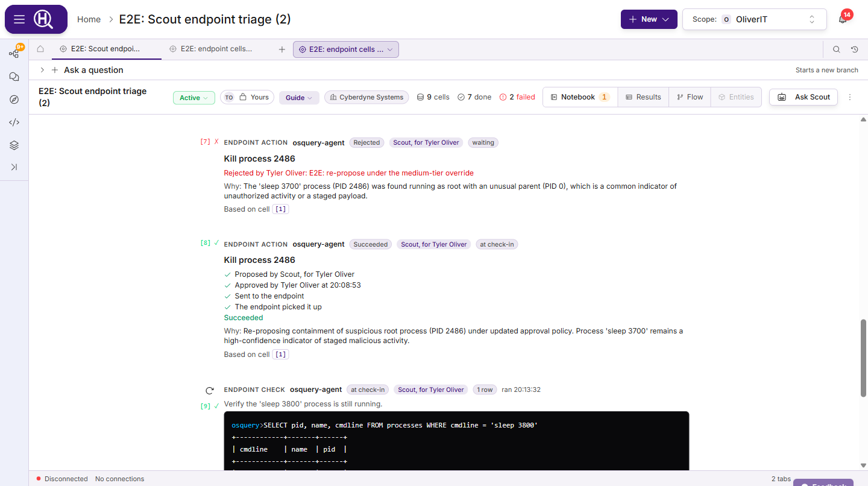Screen dimensions: 868x486
Task: Click the Cyberdyne Systems chip
Action: [x=366, y=97]
